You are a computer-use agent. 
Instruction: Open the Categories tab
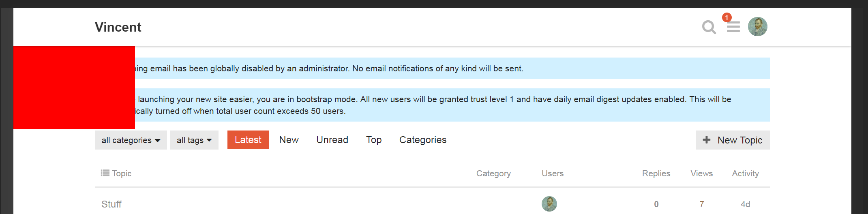[422, 140]
